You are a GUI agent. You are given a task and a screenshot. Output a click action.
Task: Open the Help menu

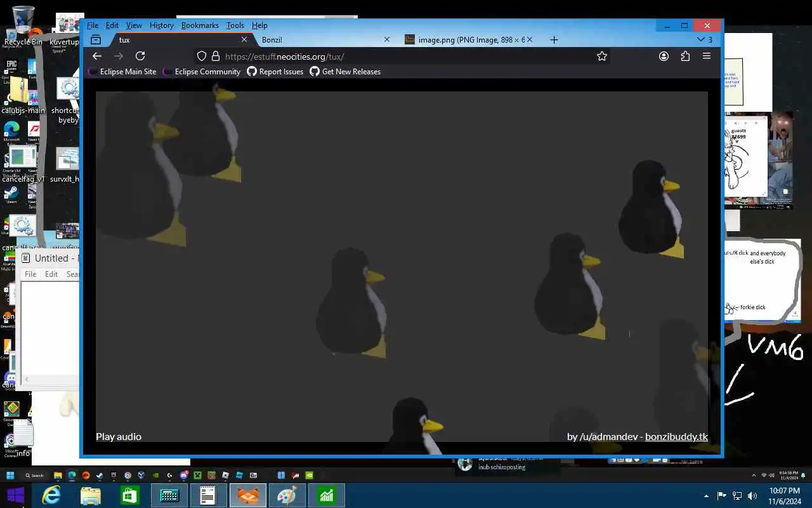pyautogui.click(x=259, y=25)
